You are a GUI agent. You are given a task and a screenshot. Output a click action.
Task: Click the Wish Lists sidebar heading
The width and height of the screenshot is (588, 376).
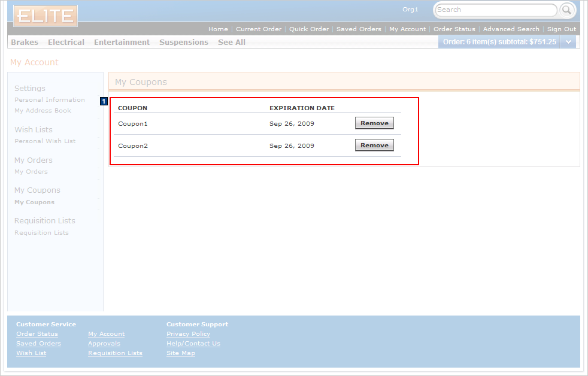tap(34, 129)
